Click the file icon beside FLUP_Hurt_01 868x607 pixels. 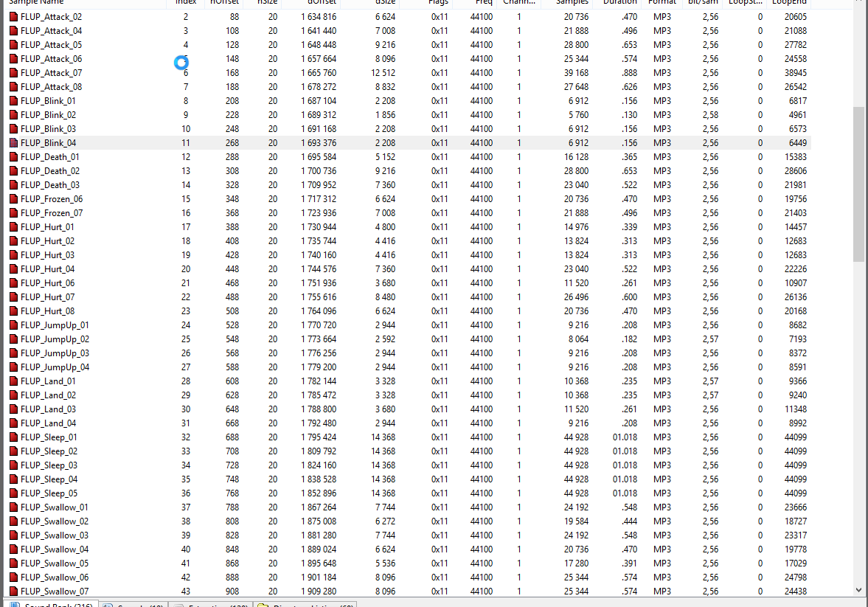tap(14, 227)
